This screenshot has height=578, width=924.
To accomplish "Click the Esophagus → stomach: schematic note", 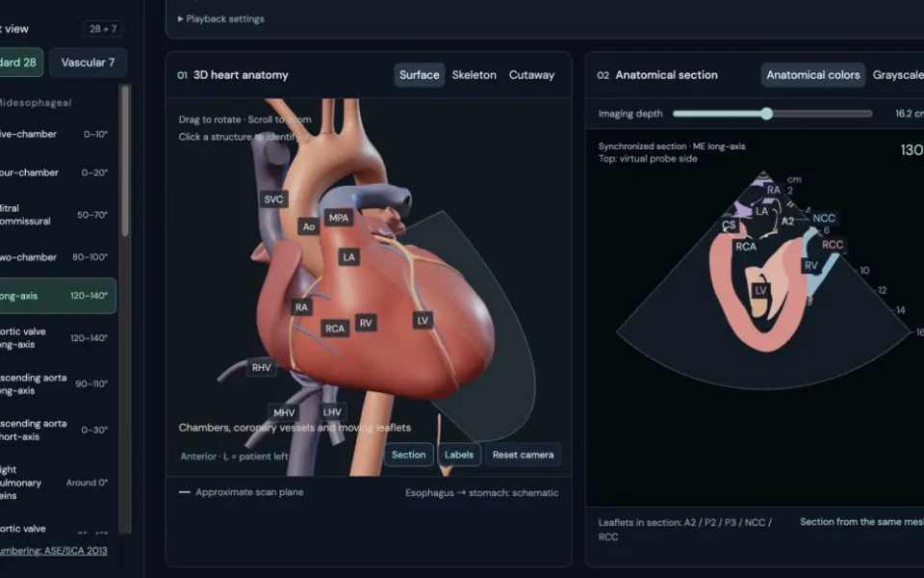I will coord(481,492).
